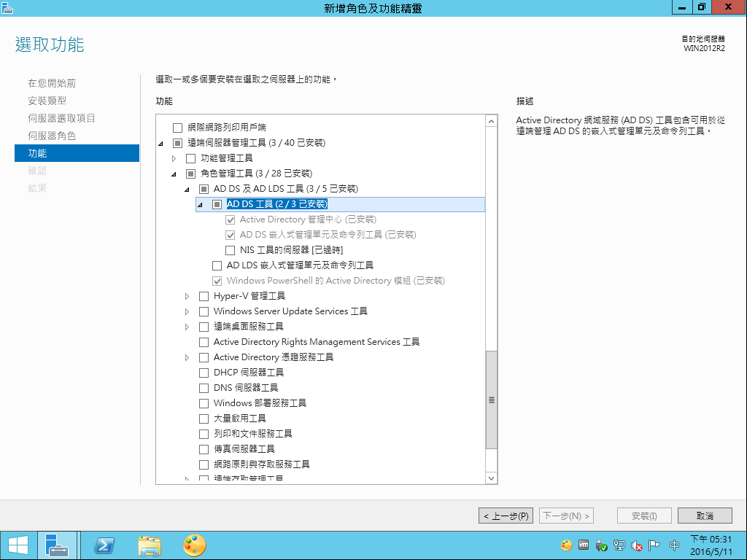Check the NIS 工具的伺服器 checkbox
The image size is (747, 560).
point(231,250)
